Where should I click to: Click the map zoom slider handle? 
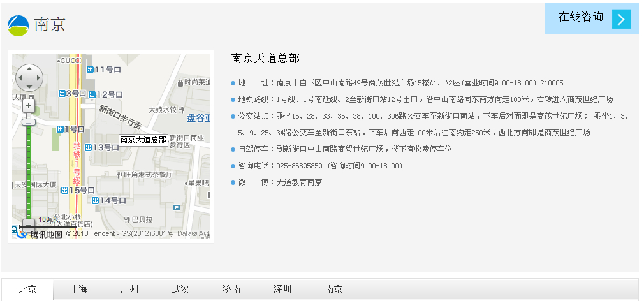click(28, 121)
